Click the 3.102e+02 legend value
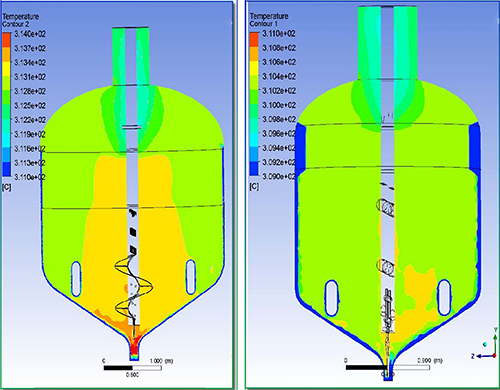This screenshot has width=500, height=390. (x=279, y=91)
